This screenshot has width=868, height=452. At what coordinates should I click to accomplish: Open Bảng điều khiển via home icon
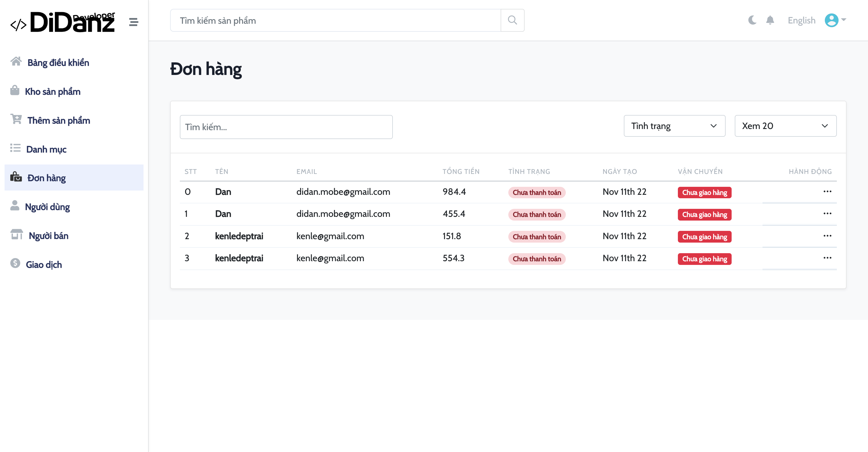click(15, 62)
